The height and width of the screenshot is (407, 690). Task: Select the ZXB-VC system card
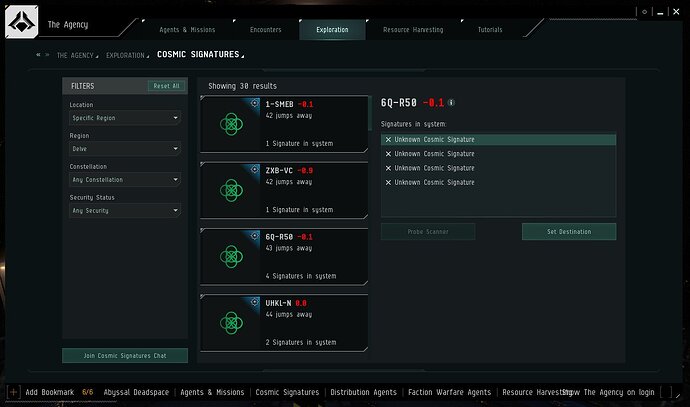point(284,191)
